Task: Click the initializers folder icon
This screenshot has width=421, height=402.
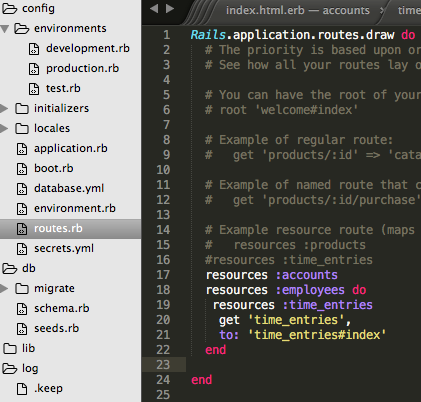Action: tap(22, 109)
